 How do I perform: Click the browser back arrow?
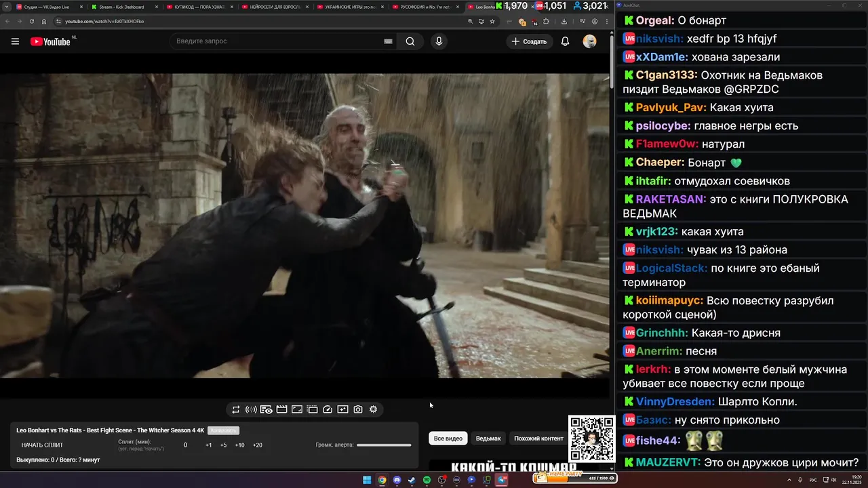(8, 21)
